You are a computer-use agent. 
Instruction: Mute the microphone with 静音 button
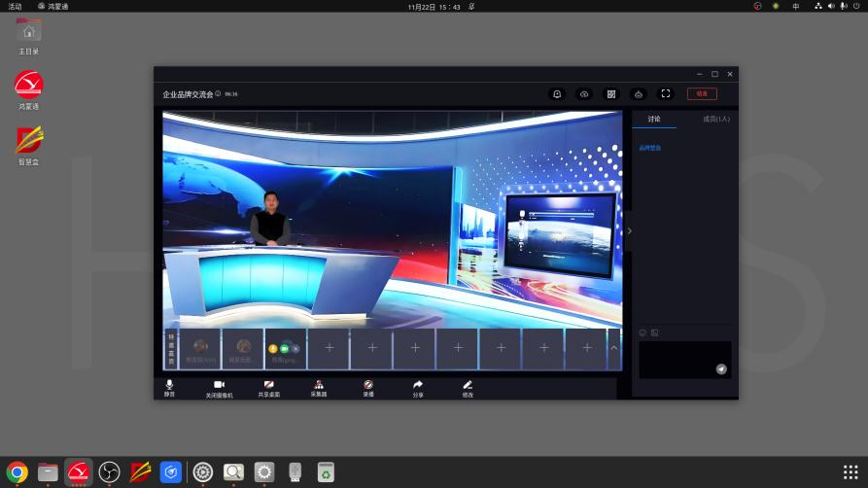point(169,388)
